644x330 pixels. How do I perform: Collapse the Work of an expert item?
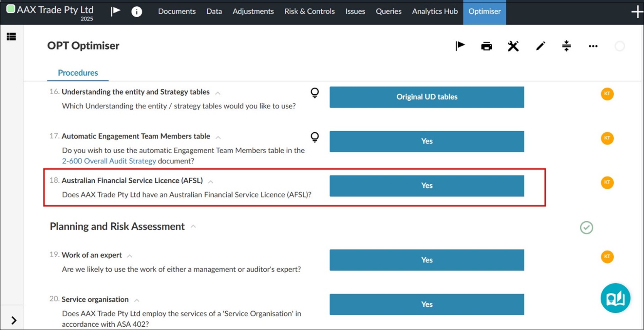(130, 256)
